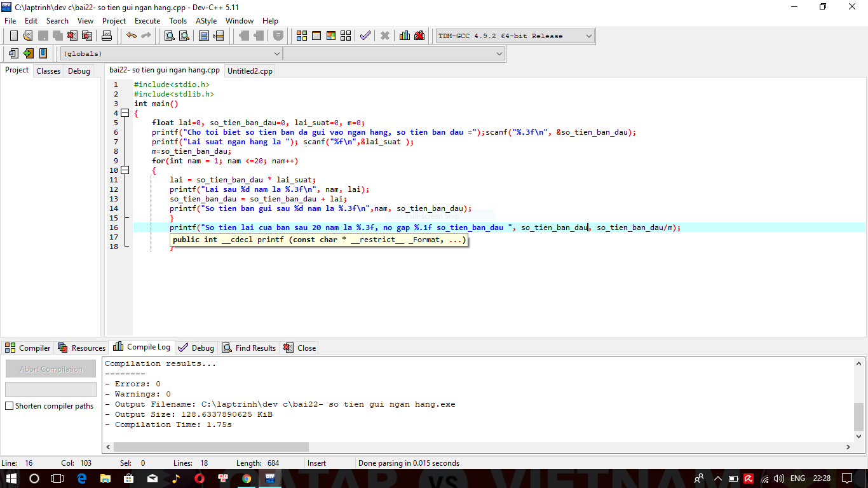The image size is (868, 488).
Task: Collapse the code fold at line 4
Action: 125,113
